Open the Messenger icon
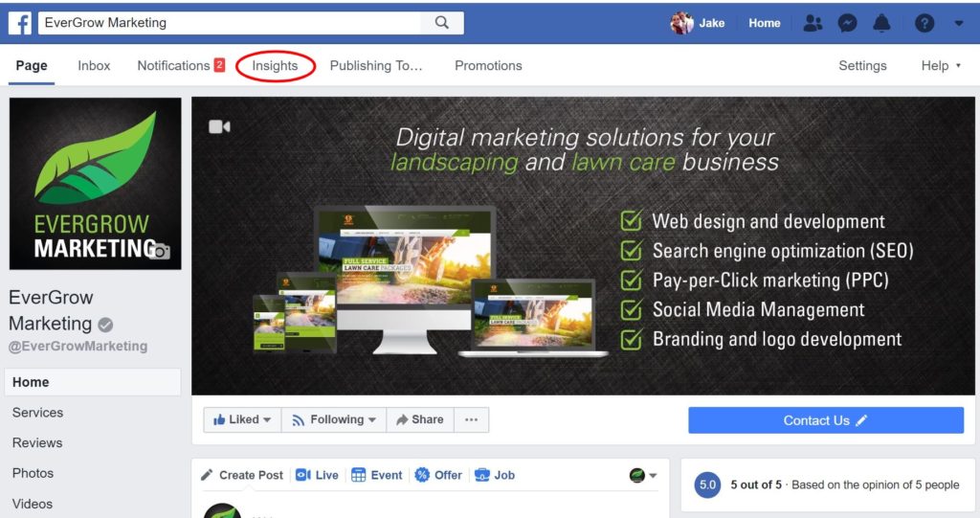Viewport: 980px width, 518px height. point(847,23)
